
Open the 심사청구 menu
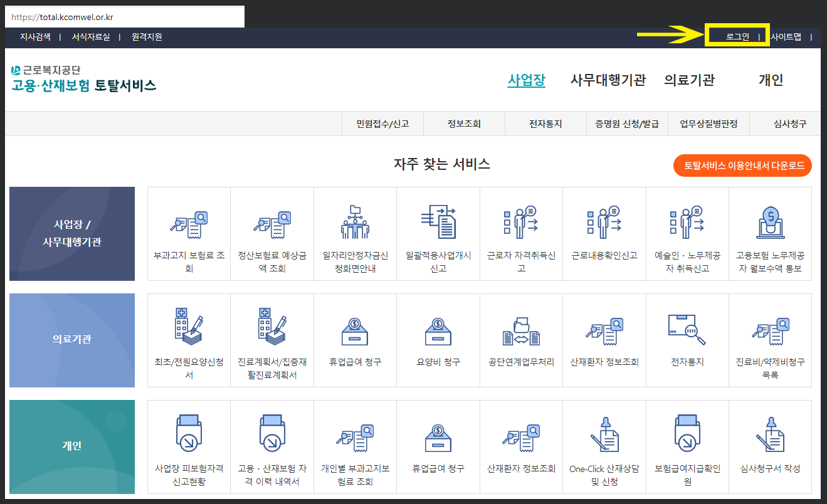pyautogui.click(x=790, y=124)
